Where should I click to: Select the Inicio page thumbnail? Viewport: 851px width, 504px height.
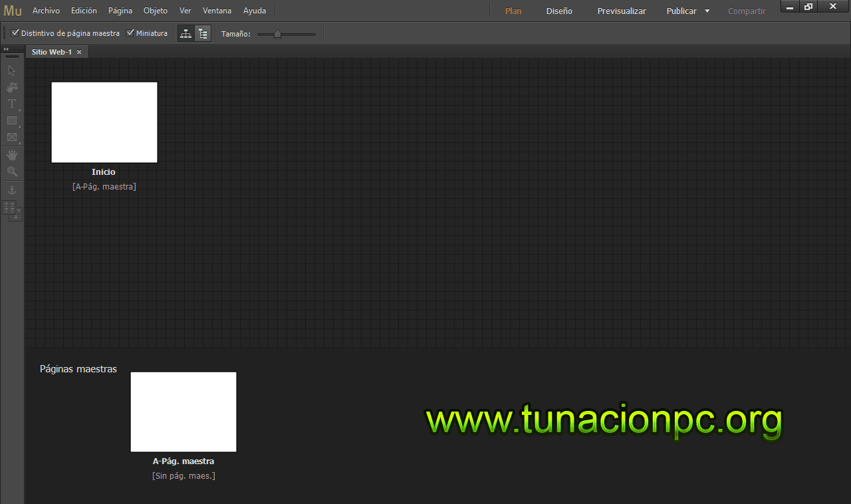coord(104,122)
